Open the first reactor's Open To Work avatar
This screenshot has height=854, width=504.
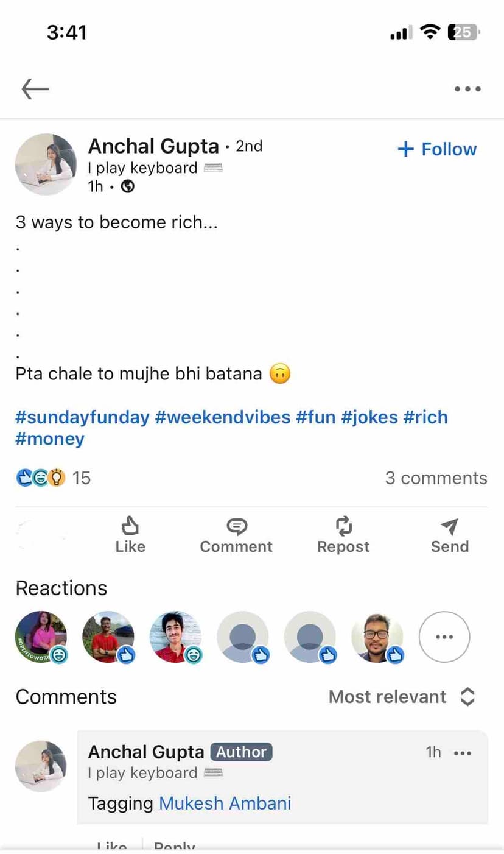[41, 637]
